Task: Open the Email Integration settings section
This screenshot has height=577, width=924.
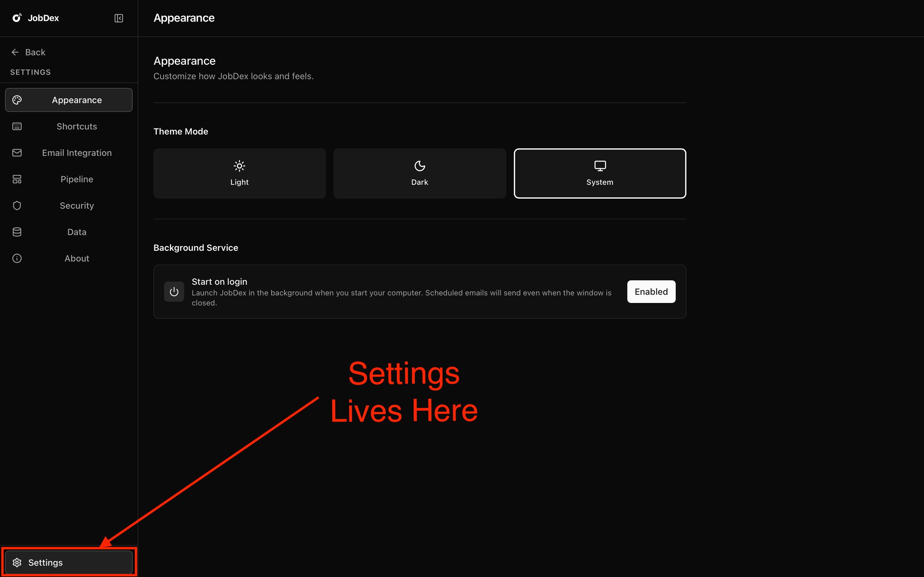Action: [x=69, y=153]
